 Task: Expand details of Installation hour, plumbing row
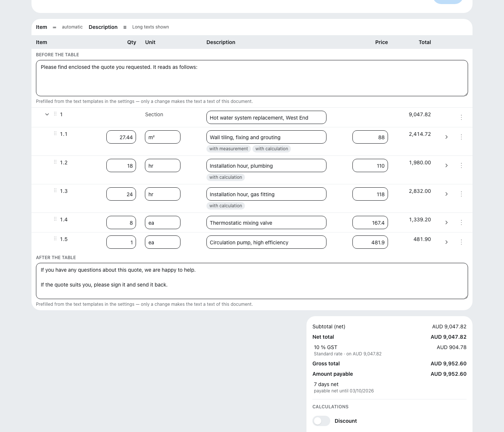(x=447, y=165)
